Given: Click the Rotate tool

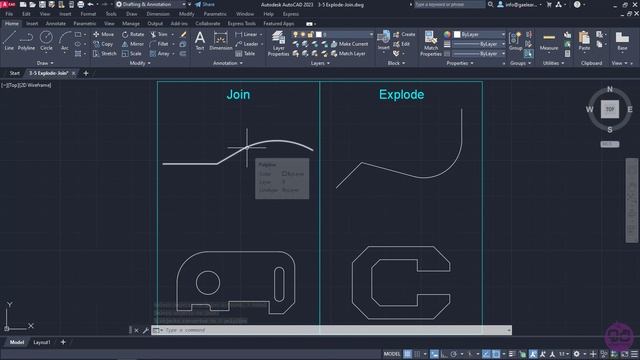Looking at the screenshot, I should pyautogui.click(x=133, y=34).
